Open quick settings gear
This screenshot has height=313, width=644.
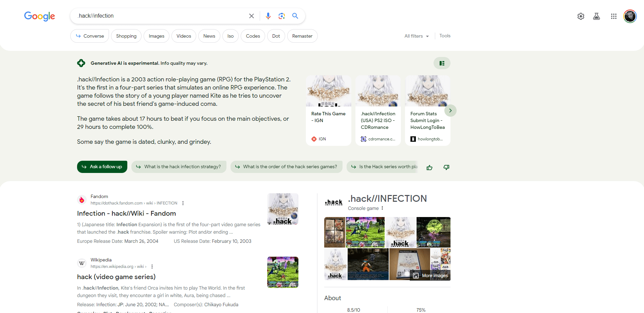pyautogui.click(x=581, y=16)
